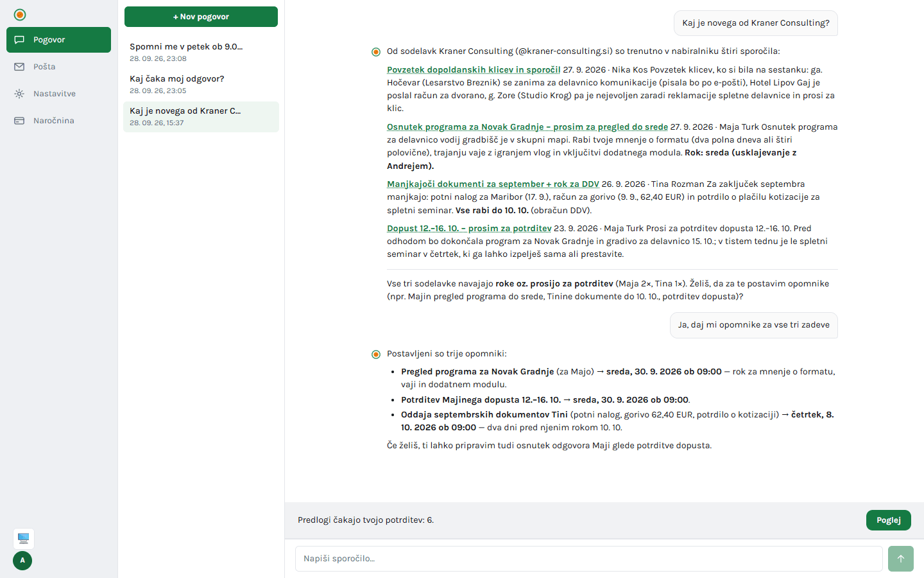
Task: Click the closing line 'Če želiš, ti lahko pripravim…'
Action: click(549, 446)
